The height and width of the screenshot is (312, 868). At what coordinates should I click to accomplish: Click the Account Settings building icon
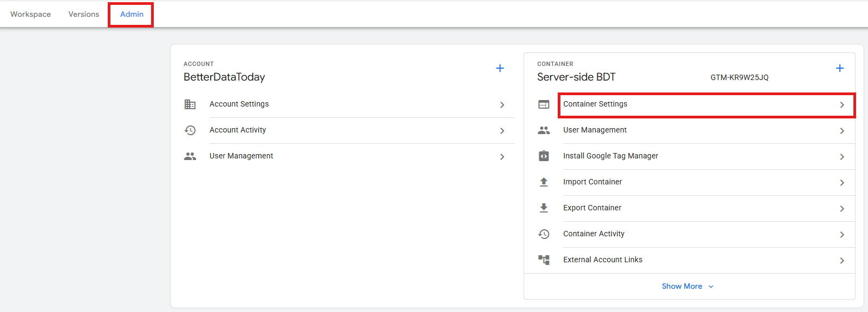190,104
